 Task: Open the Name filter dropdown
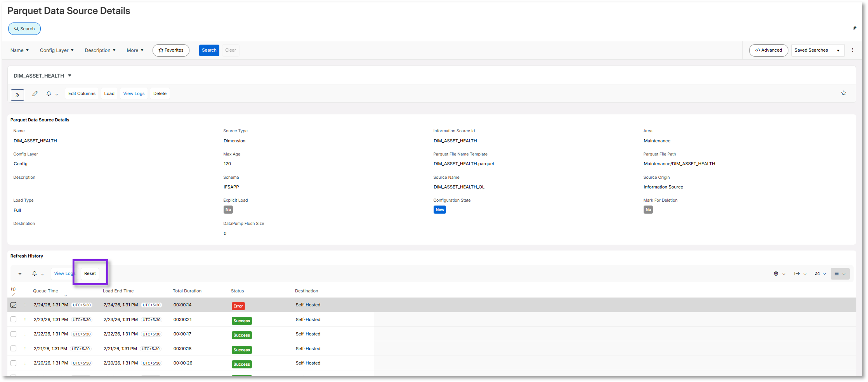click(20, 50)
